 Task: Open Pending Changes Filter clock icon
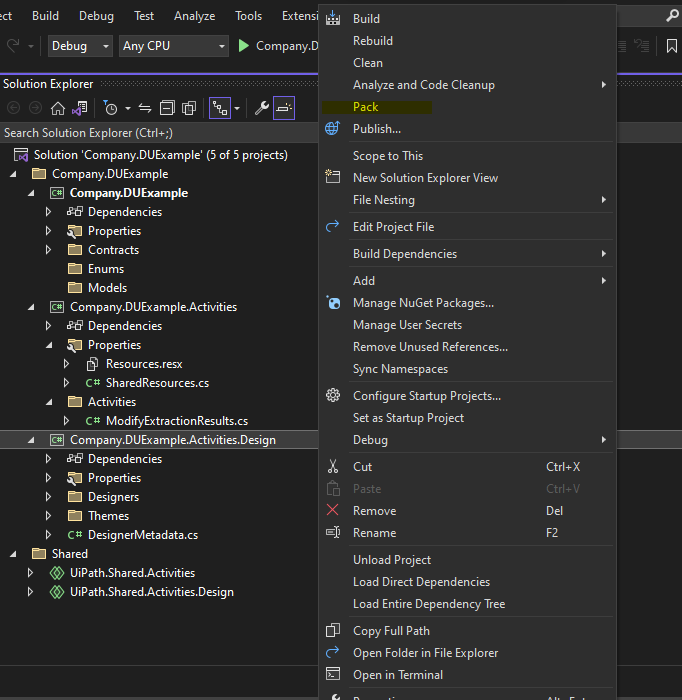(x=110, y=108)
